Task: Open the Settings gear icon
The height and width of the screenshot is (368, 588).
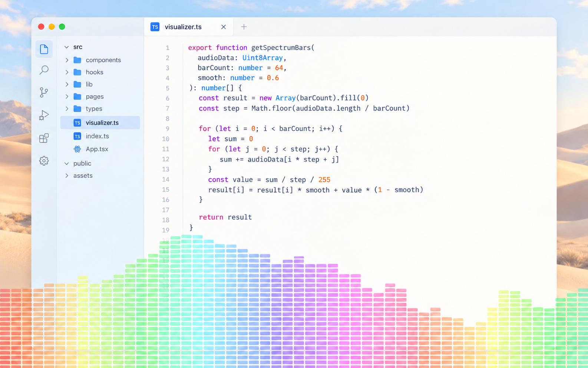Action: [x=44, y=161]
